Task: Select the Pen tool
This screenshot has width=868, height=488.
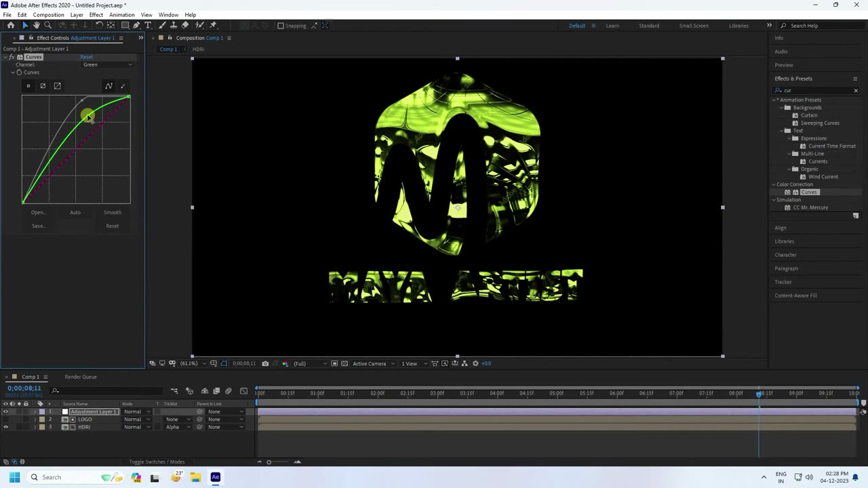Action: click(x=136, y=26)
